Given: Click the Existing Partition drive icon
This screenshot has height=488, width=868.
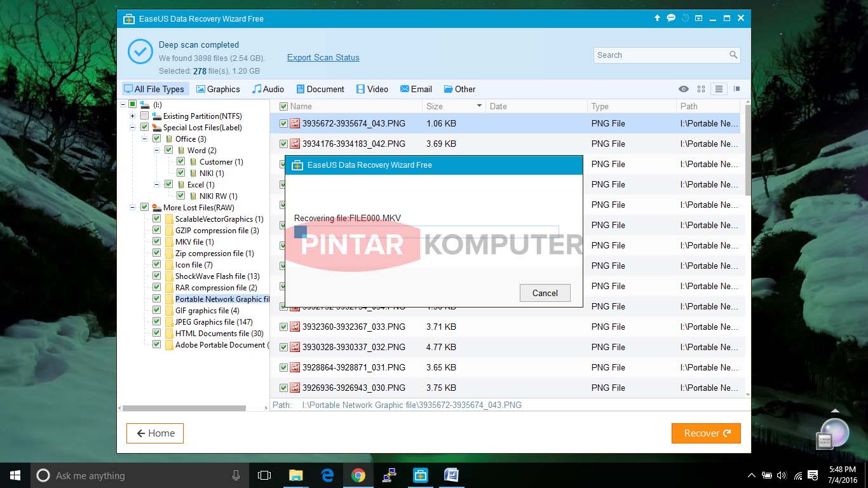Looking at the screenshot, I should (156, 116).
